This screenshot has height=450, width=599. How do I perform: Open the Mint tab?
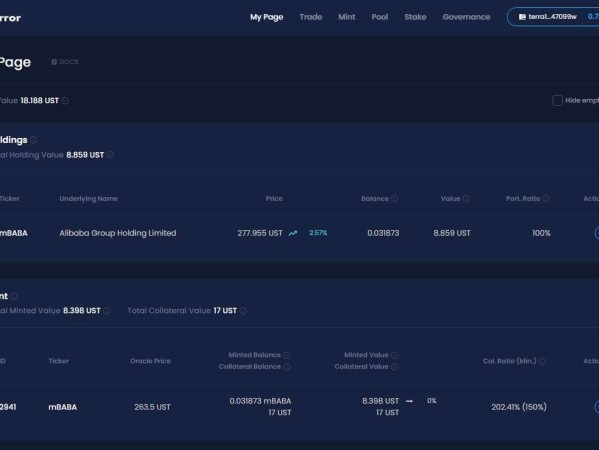[x=346, y=17]
